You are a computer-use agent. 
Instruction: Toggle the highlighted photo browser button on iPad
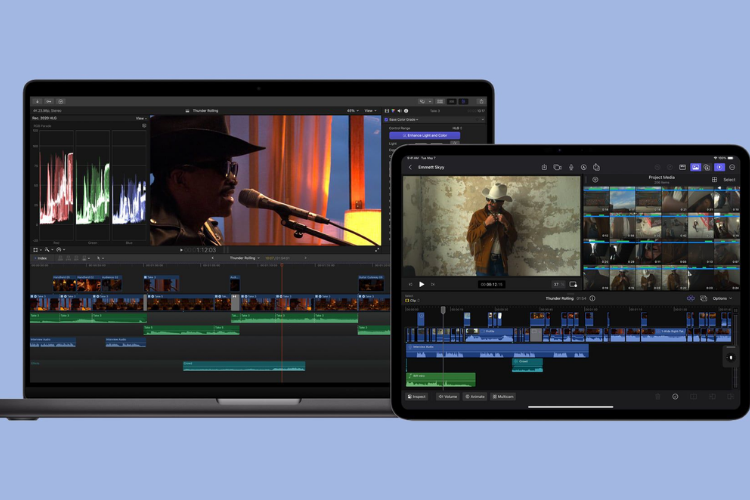[695, 167]
